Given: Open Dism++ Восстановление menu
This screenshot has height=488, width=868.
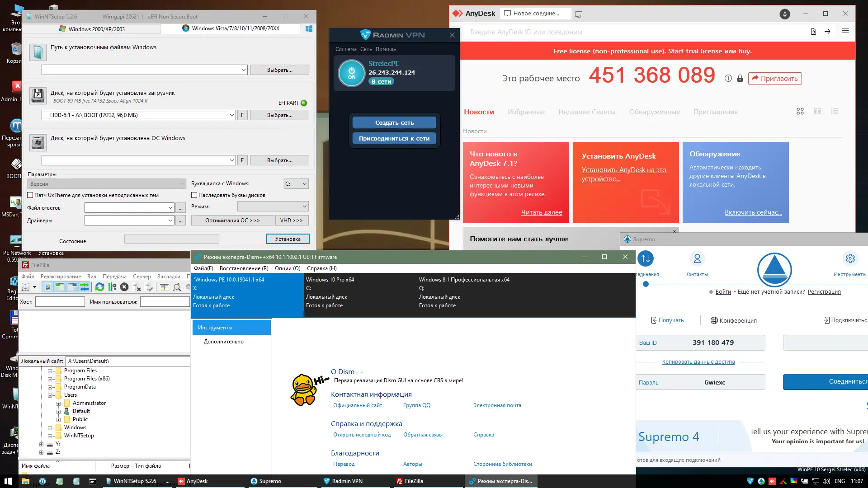Looking at the screenshot, I should click(x=244, y=268).
